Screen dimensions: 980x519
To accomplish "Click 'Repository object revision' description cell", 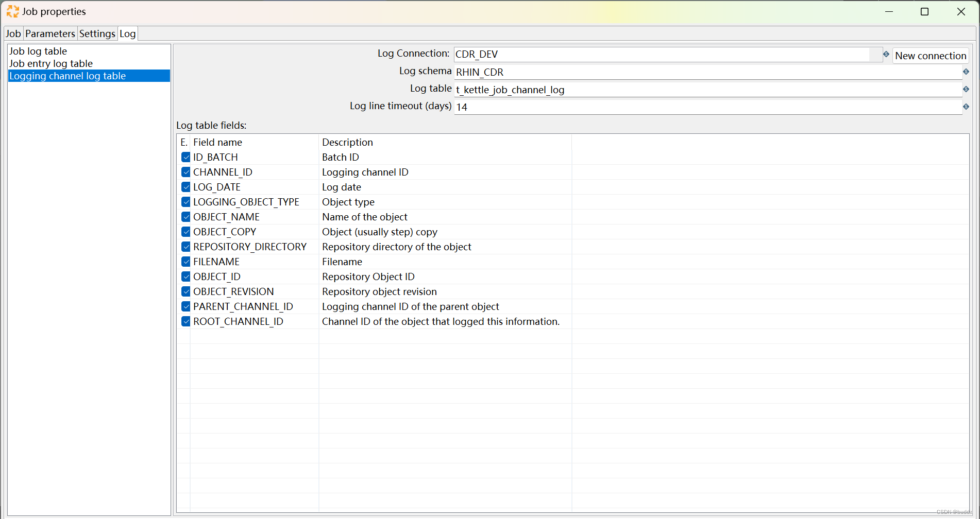I will click(445, 291).
